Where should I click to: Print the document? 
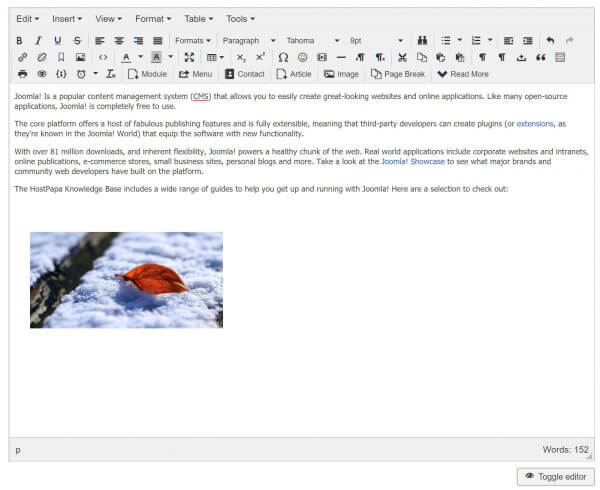click(23, 74)
